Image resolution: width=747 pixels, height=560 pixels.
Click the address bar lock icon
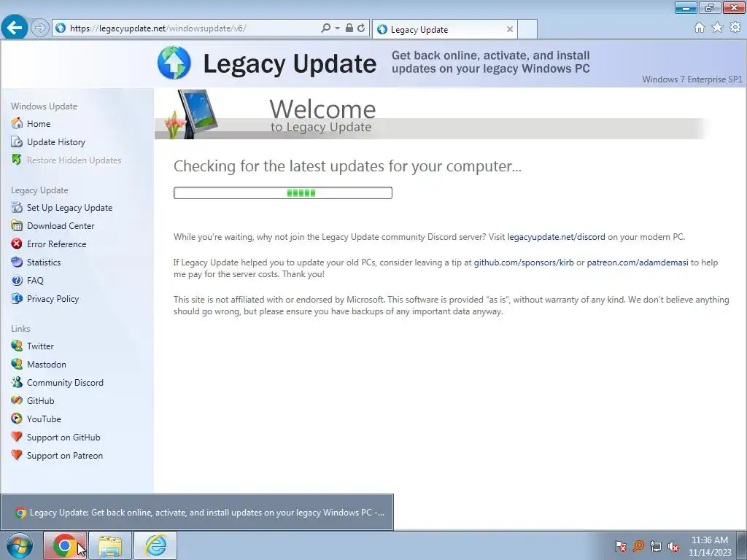[349, 28]
